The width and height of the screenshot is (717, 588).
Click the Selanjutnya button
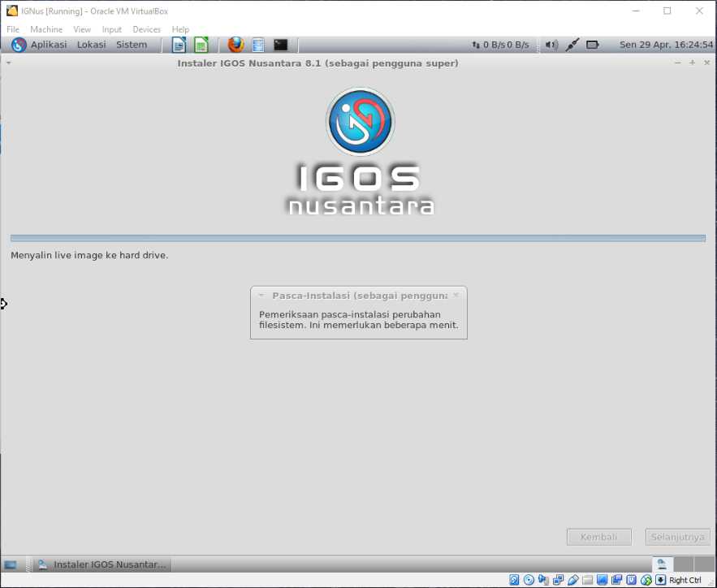coord(677,537)
